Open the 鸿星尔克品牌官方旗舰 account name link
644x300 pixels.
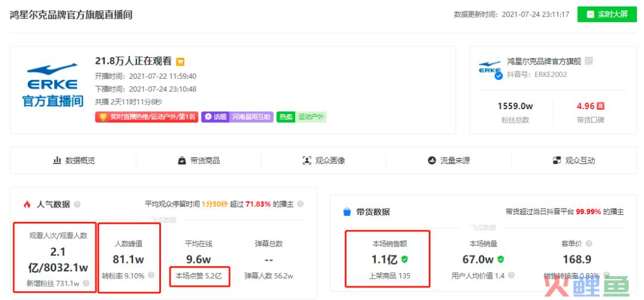[x=544, y=61]
